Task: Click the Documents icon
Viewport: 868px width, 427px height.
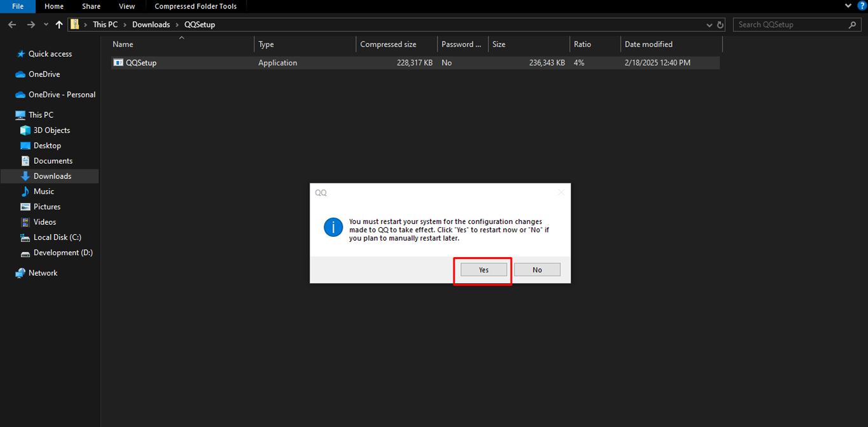Action: pyautogui.click(x=25, y=161)
